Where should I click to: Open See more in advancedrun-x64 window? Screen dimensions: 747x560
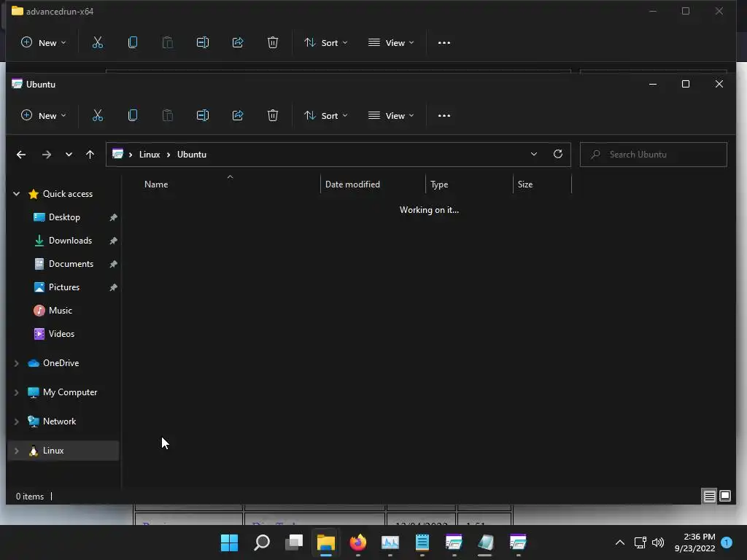pos(444,42)
